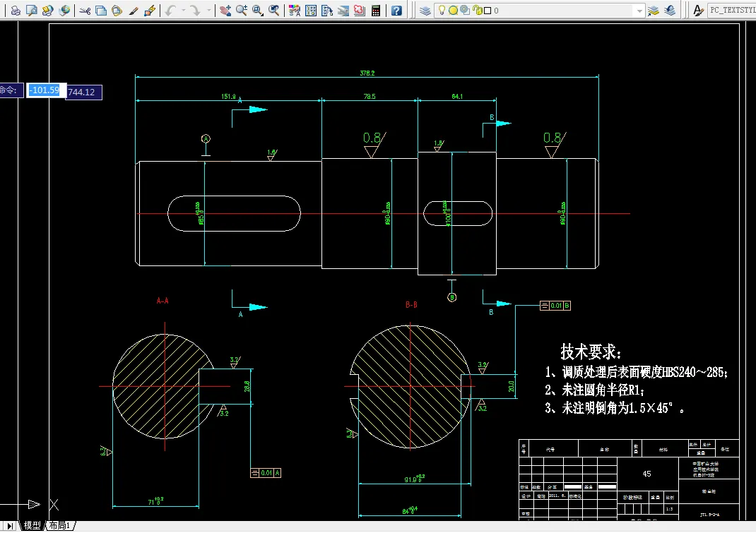Click the Plot (printer) icon
Screen dimensions: 756x533
coord(16,10)
